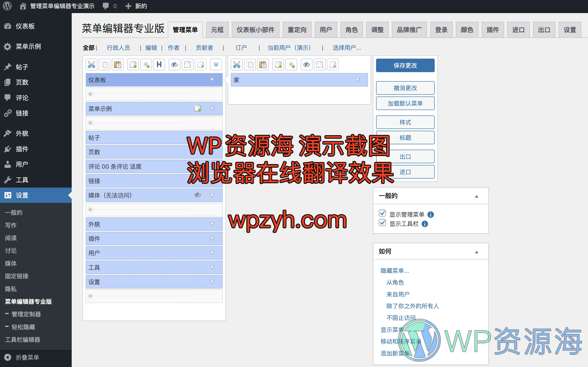
Task: Click delete item icon in submenu toolbar
Action: point(333,64)
